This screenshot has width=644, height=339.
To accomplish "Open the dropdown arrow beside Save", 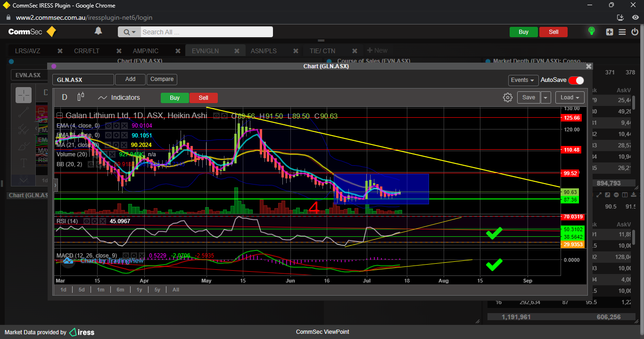I will pyautogui.click(x=545, y=97).
